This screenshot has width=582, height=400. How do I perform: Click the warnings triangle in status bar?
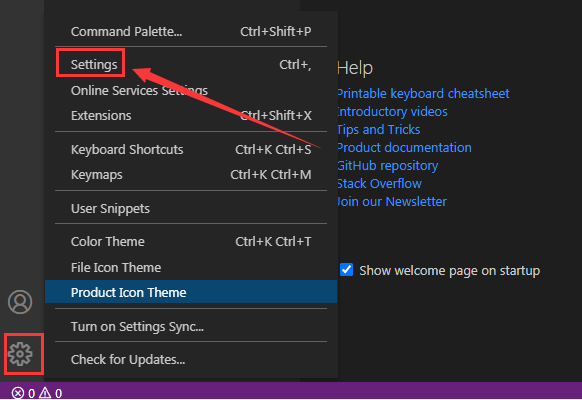coord(45,392)
